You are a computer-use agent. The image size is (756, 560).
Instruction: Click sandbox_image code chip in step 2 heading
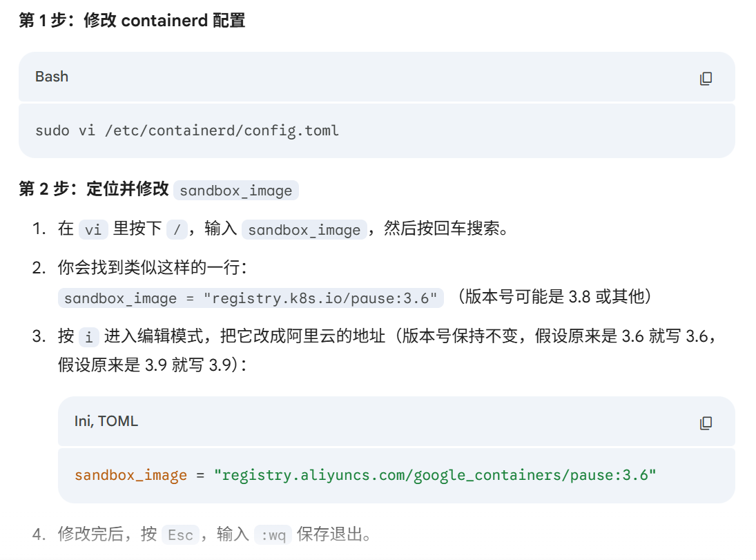pos(236,191)
